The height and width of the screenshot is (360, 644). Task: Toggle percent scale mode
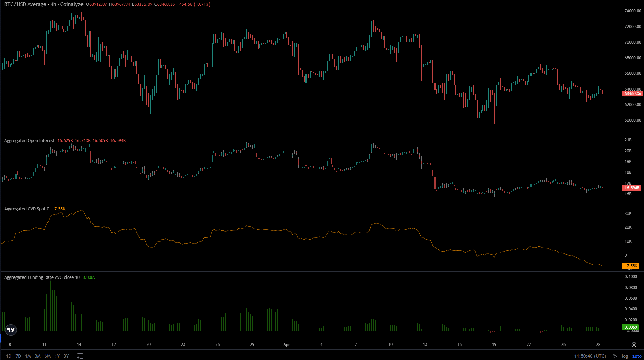point(615,356)
